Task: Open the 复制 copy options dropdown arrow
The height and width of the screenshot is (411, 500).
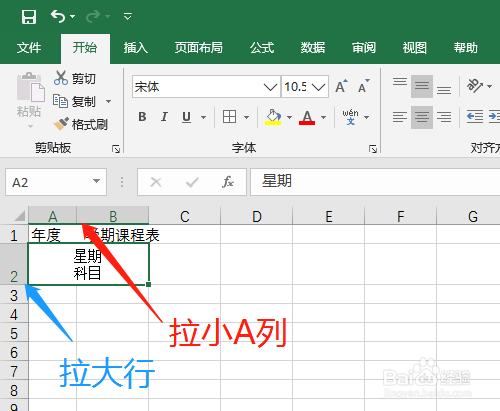Action: click(108, 101)
